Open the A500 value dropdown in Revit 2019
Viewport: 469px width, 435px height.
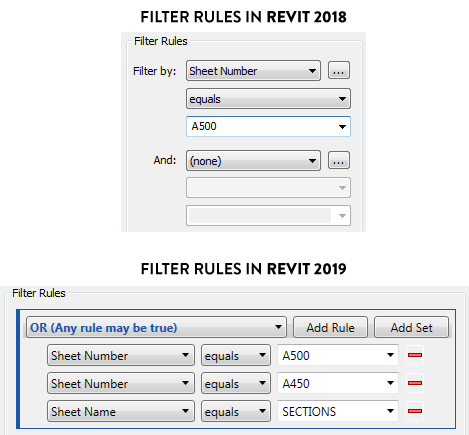pos(338,355)
